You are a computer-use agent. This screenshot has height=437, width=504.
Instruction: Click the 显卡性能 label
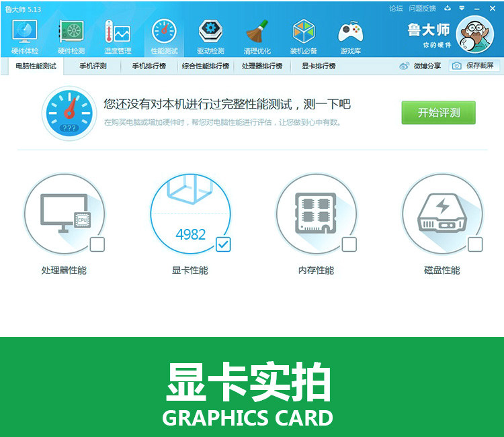click(190, 271)
